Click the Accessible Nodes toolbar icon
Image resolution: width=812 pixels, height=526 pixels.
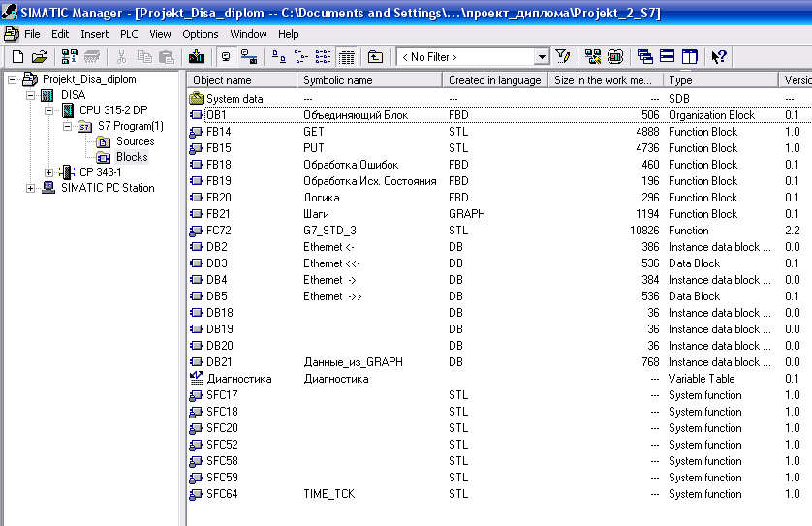pos(70,57)
